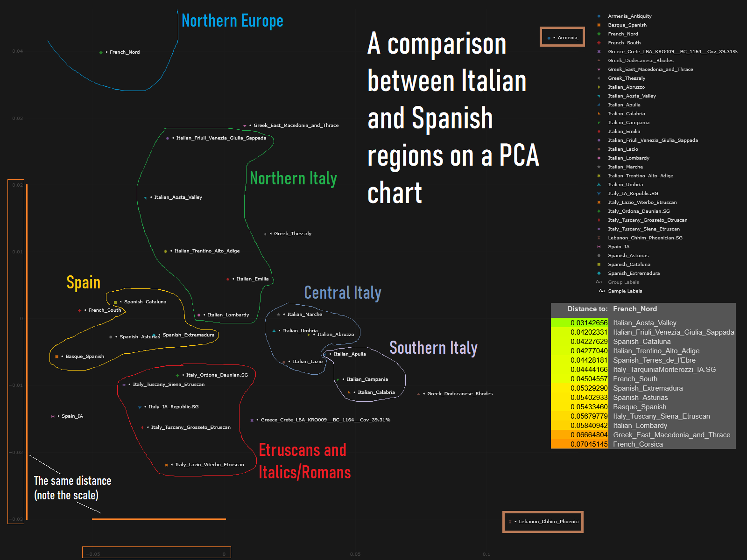This screenshot has width=747, height=560.
Task: Click the Italy_Tuscany_Siena_Etruscan label on the plot
Action: [x=169, y=385]
